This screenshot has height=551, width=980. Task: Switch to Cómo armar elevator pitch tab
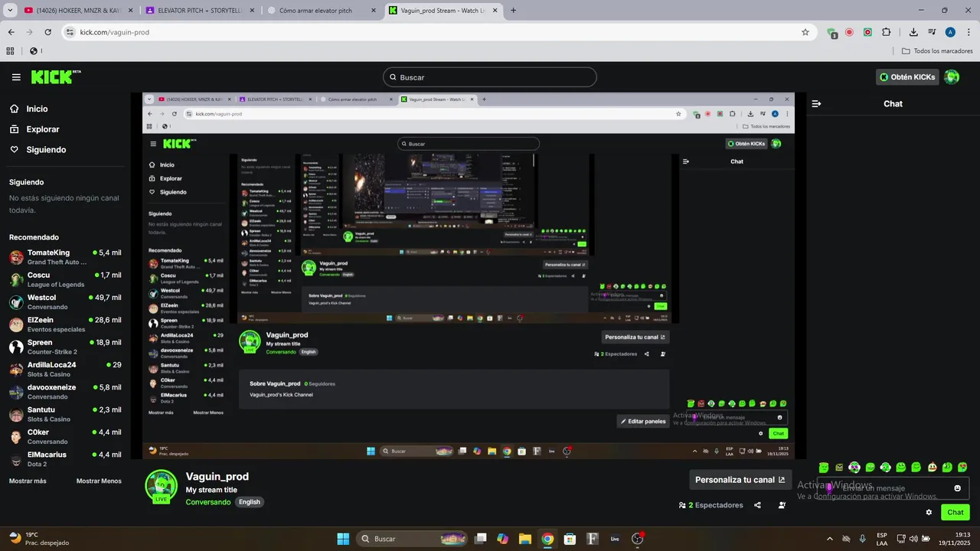(322, 11)
